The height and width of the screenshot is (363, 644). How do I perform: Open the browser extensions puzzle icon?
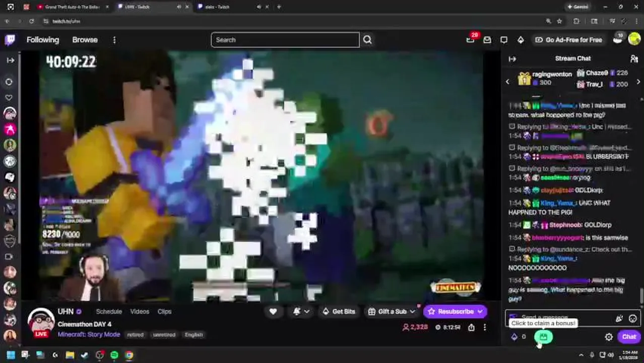[x=576, y=21]
